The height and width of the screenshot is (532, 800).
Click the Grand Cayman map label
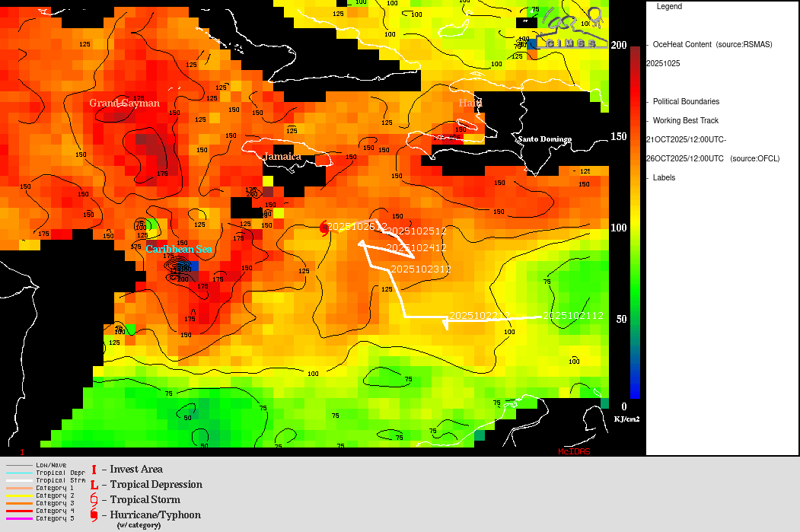(x=124, y=104)
